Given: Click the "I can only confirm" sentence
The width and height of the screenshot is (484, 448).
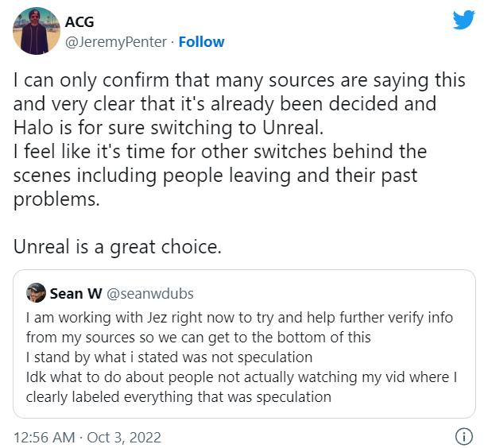Looking at the screenshot, I should pos(238,81).
